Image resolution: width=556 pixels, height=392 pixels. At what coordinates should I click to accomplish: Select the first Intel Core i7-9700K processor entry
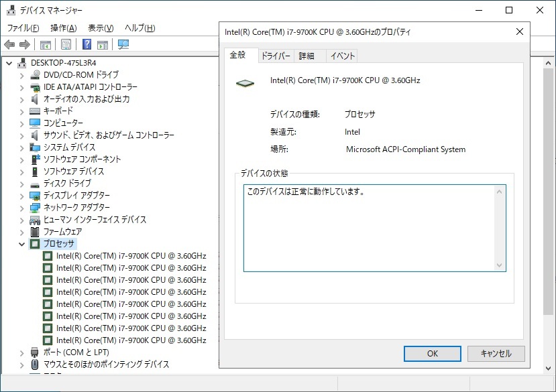pos(131,256)
